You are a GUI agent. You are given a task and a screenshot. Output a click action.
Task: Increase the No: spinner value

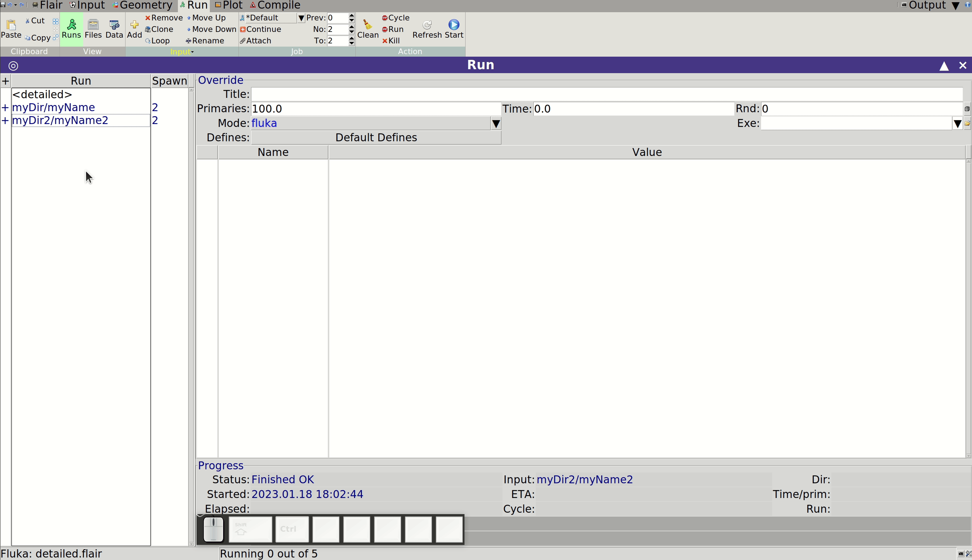(351, 27)
